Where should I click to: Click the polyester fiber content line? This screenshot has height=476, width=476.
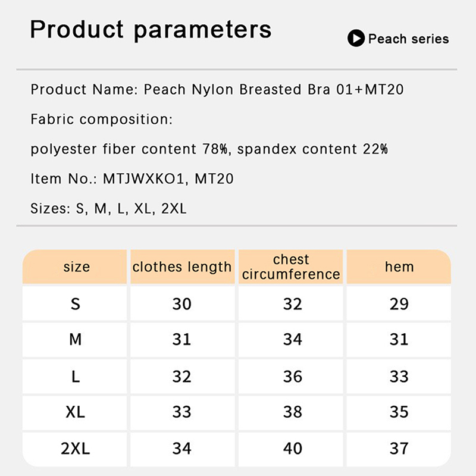(x=209, y=149)
